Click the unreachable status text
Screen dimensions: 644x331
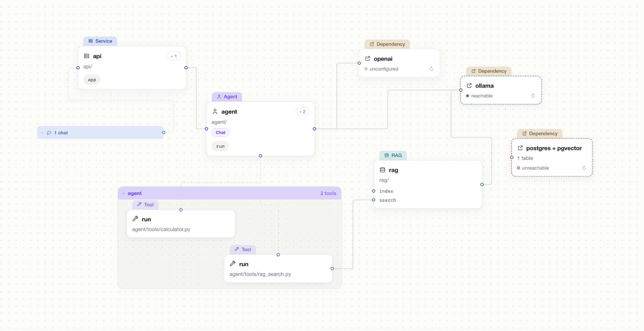tap(535, 168)
